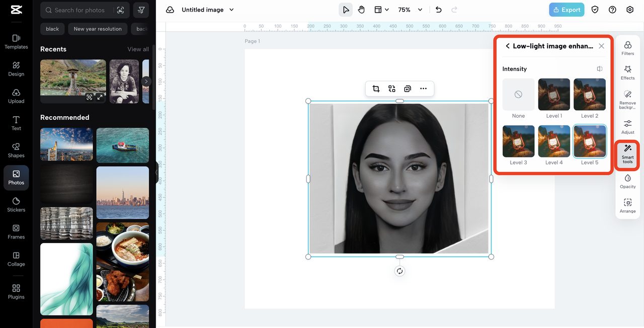Select the Hand pan tool

[x=361, y=10]
